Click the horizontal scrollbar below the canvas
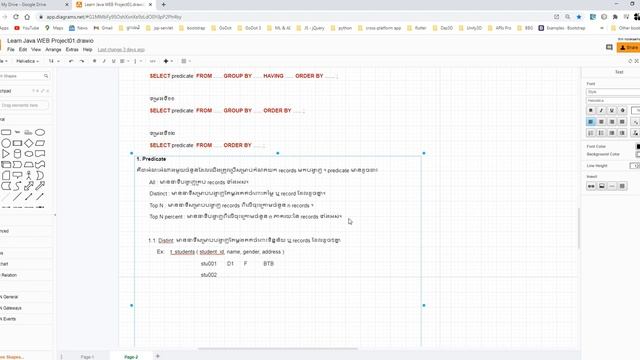Viewport: 640px width, 360px height. [278, 349]
